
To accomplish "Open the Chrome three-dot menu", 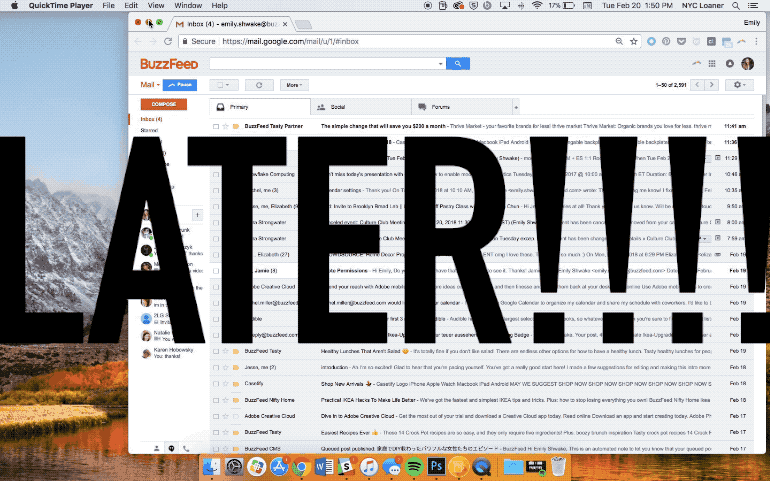I will pos(756,41).
